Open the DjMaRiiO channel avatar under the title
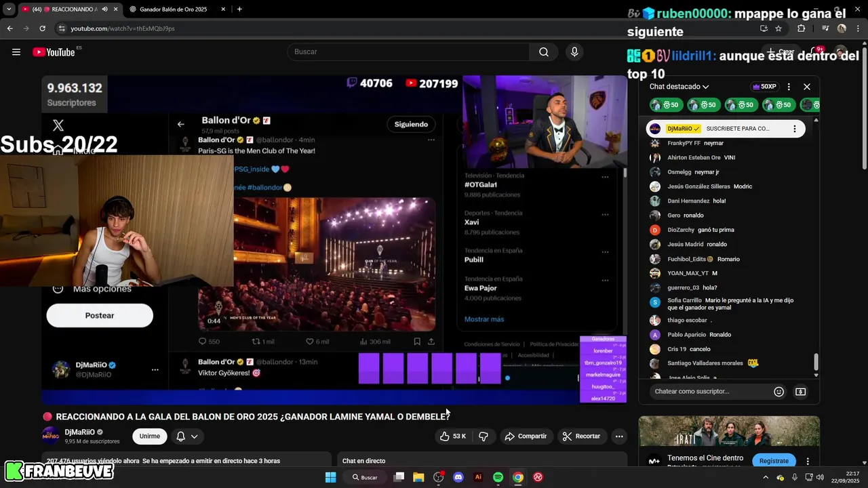Screen dimensions: 868x488 [51, 436]
